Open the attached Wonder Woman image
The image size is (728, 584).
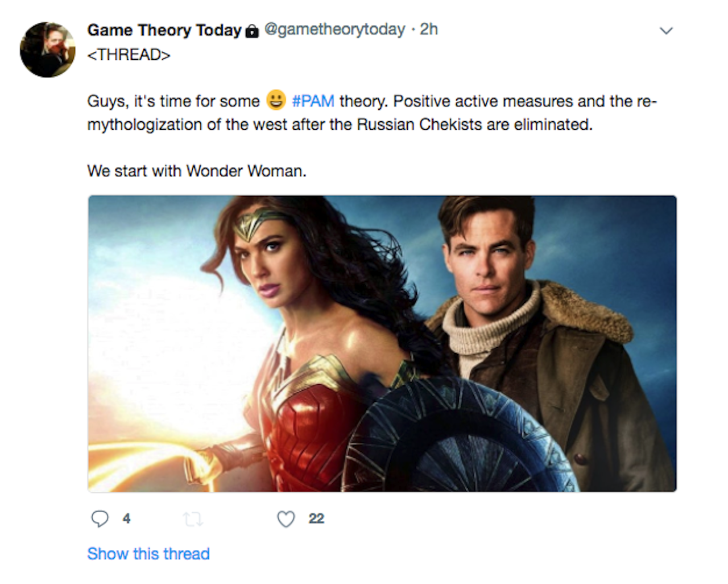[382, 343]
